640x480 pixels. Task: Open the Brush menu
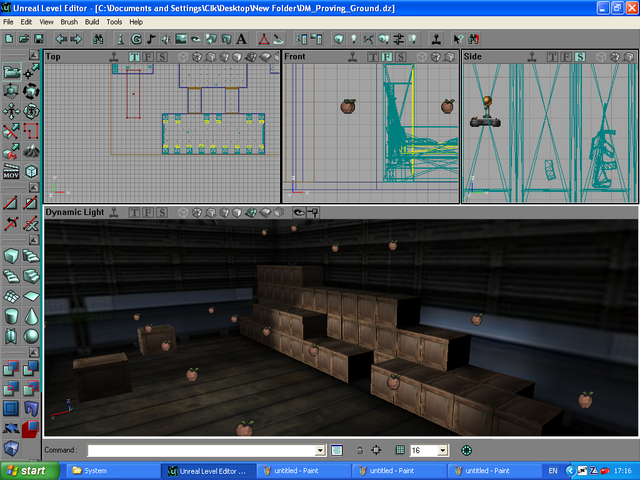pyautogui.click(x=68, y=21)
